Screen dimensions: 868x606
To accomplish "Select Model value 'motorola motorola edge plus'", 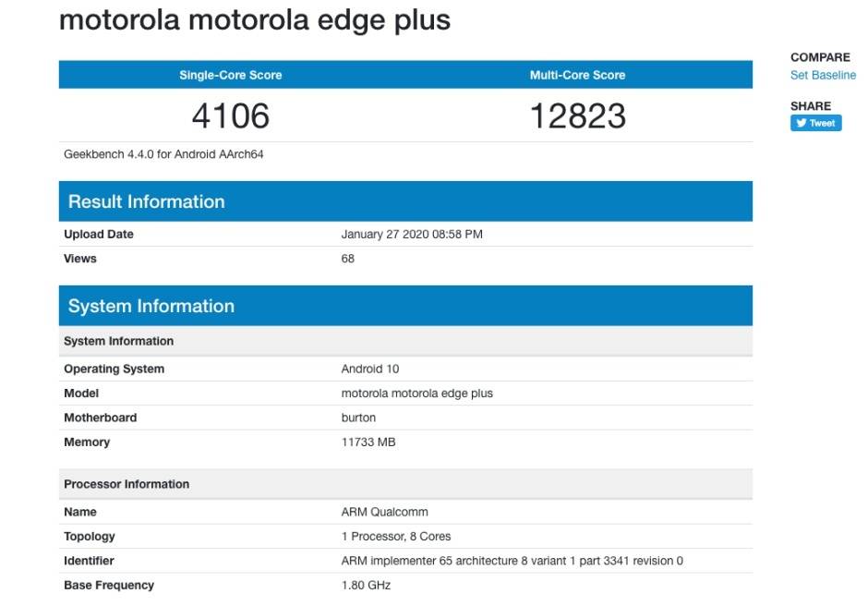I will [416, 393].
